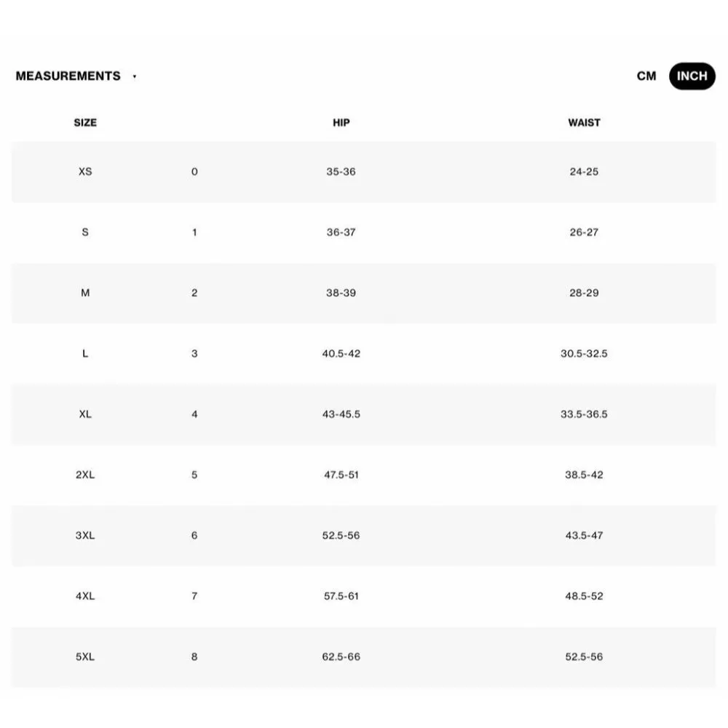Click the 2XL size label
The image size is (728, 728).
[85, 475]
